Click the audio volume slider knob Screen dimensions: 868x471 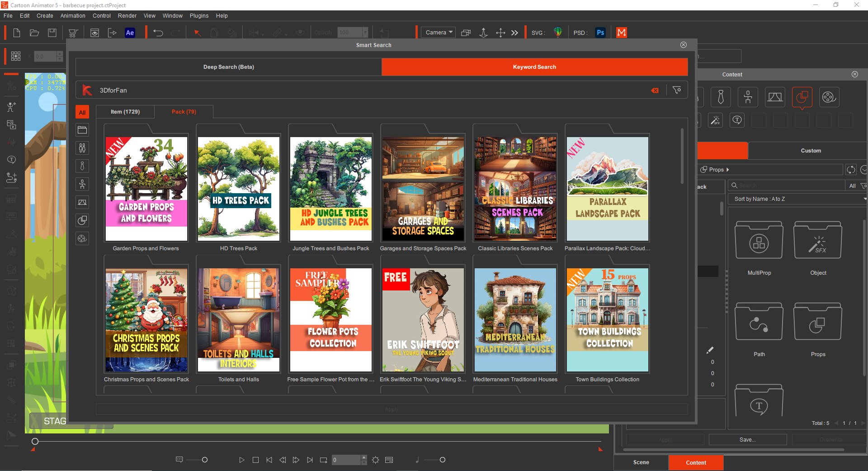tap(443, 460)
